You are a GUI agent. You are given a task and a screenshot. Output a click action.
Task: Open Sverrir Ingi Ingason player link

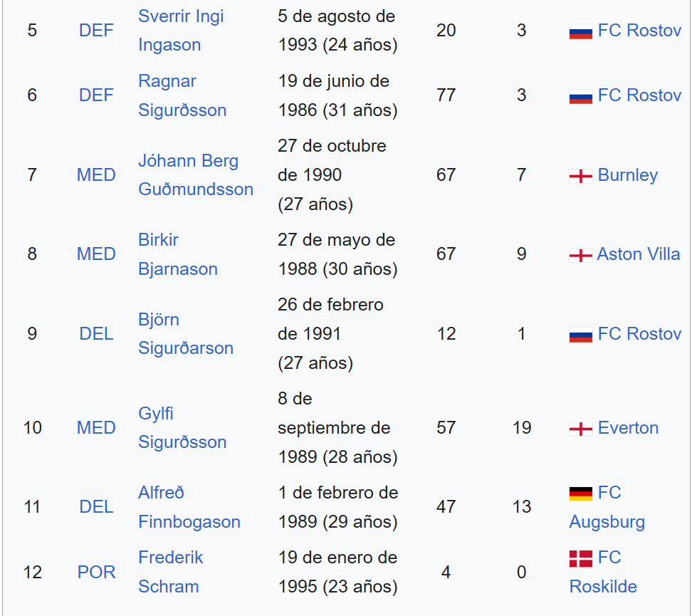pos(181,31)
